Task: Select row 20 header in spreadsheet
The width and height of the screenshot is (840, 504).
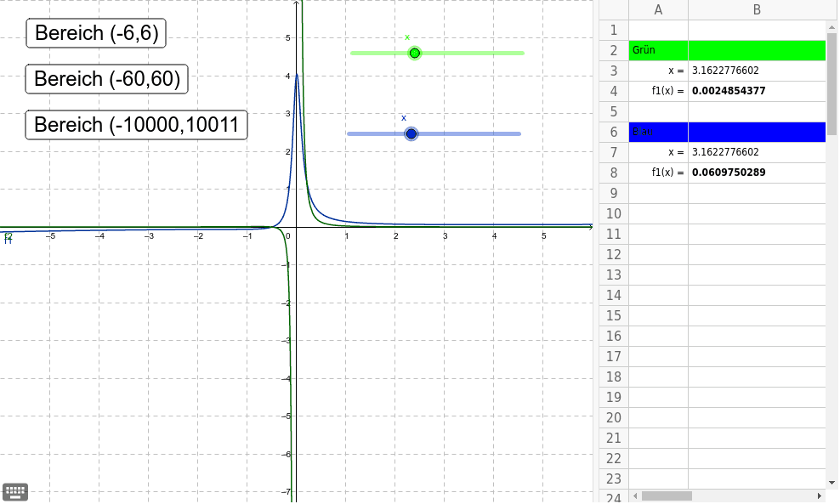Action: [x=614, y=417]
